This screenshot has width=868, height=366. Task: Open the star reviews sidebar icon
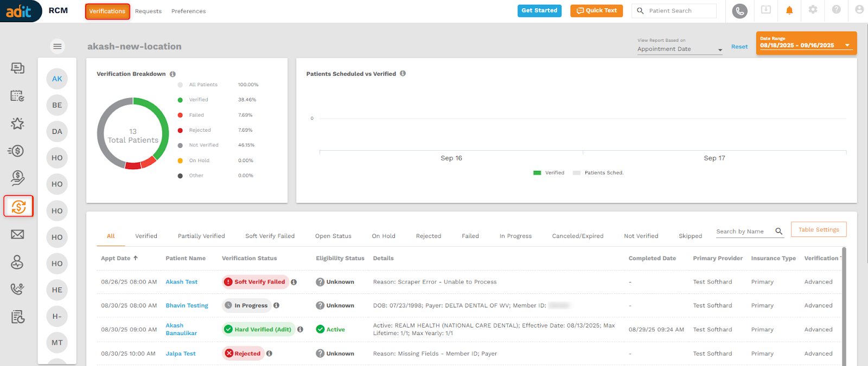17,124
